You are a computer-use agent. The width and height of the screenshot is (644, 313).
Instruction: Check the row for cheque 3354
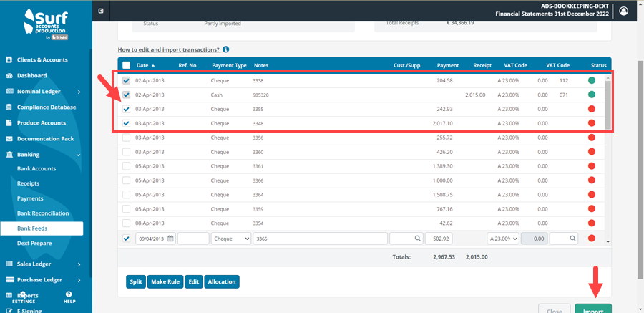(127, 223)
